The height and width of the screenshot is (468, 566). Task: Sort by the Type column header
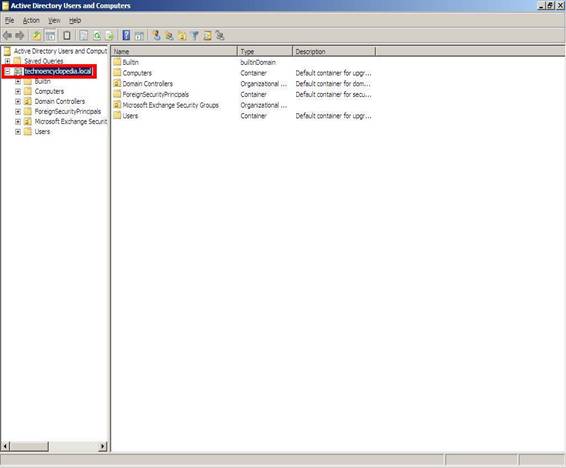(265, 52)
